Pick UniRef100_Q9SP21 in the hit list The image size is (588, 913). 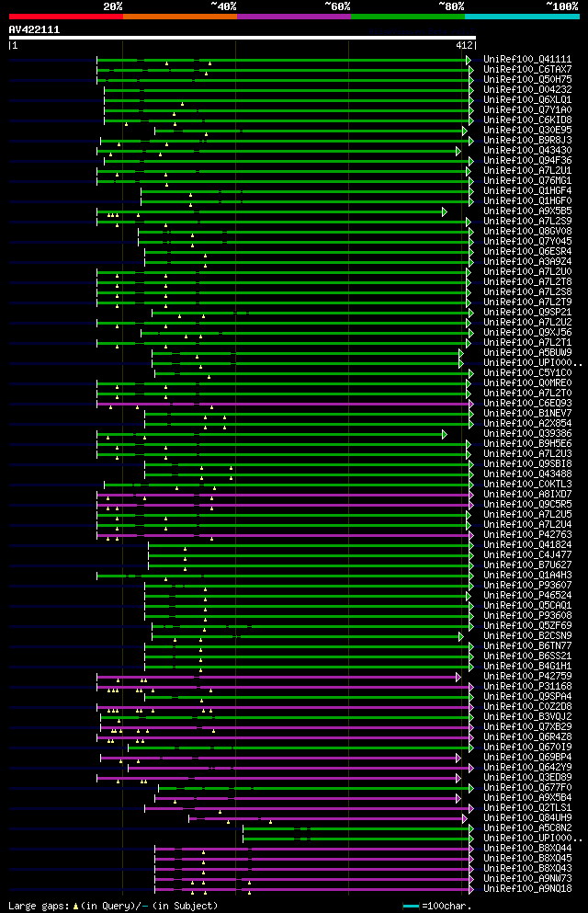[527, 312]
